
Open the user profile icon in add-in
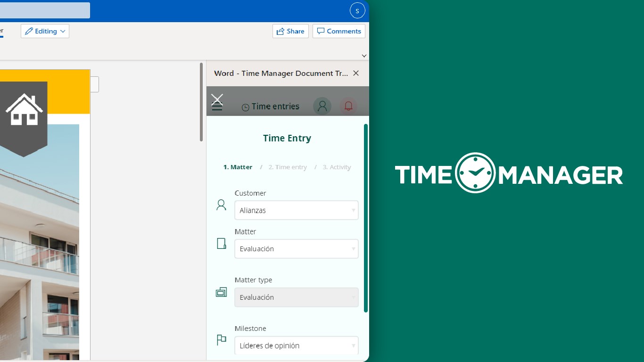(x=322, y=106)
